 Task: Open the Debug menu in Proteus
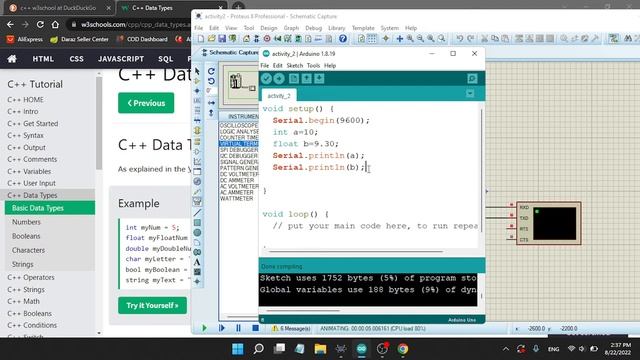(313, 28)
